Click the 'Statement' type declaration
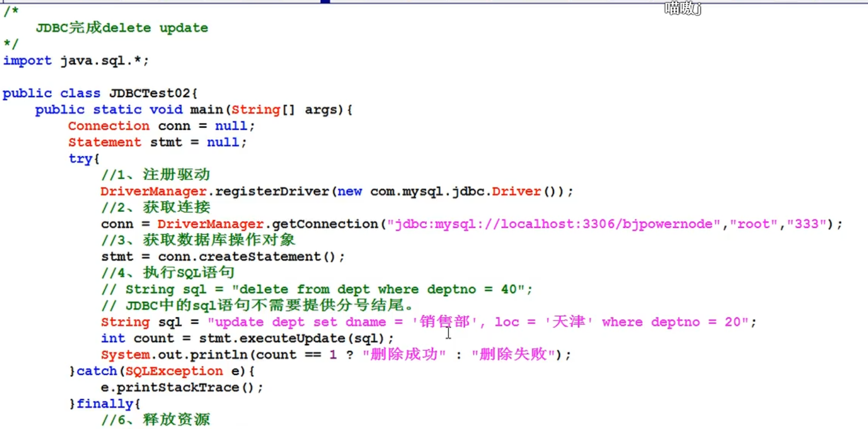The image size is (868, 429). click(104, 142)
